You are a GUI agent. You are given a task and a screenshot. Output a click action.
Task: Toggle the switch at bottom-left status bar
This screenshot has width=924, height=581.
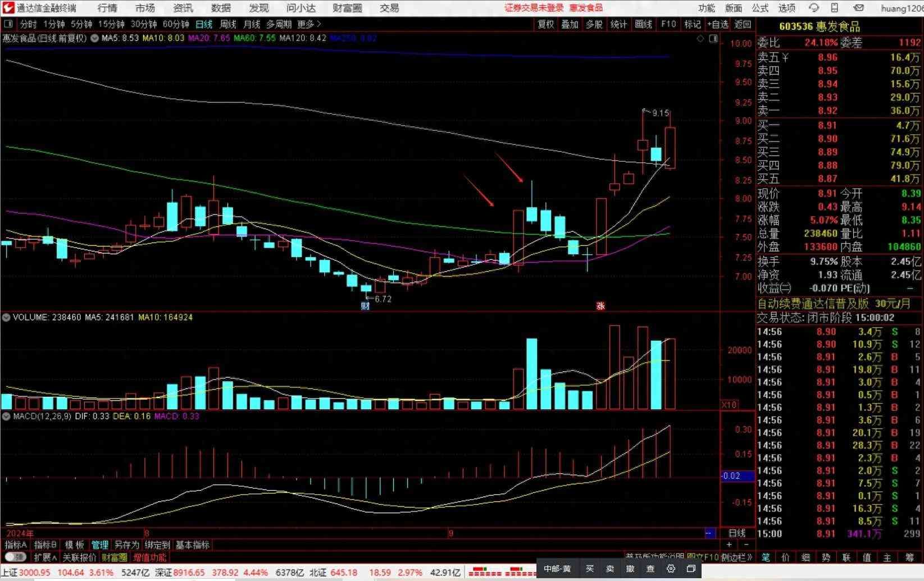point(15,557)
